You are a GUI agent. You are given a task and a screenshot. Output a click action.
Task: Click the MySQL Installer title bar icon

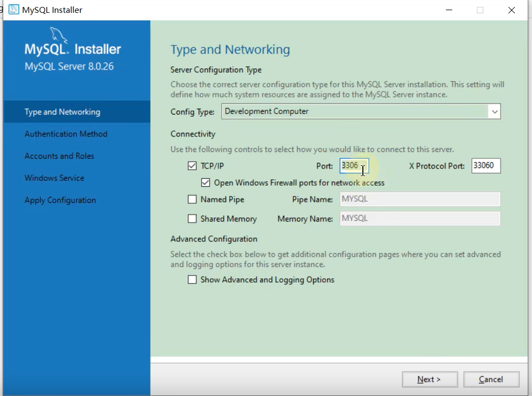(x=13, y=10)
